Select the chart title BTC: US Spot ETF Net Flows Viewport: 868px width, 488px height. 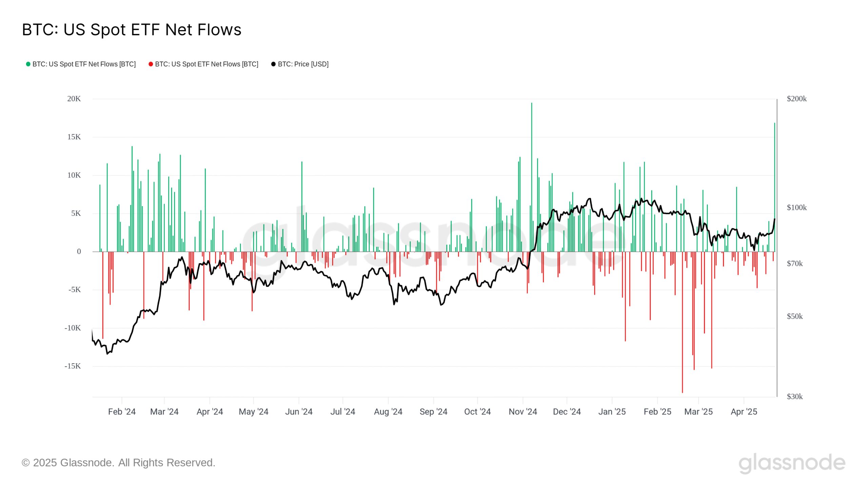[x=132, y=30]
